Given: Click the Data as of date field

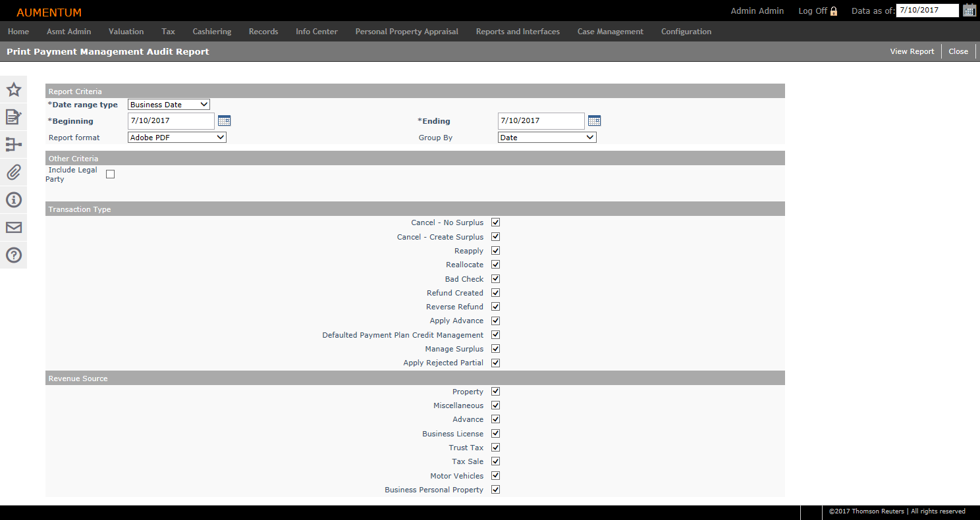Looking at the screenshot, I should coord(927,11).
